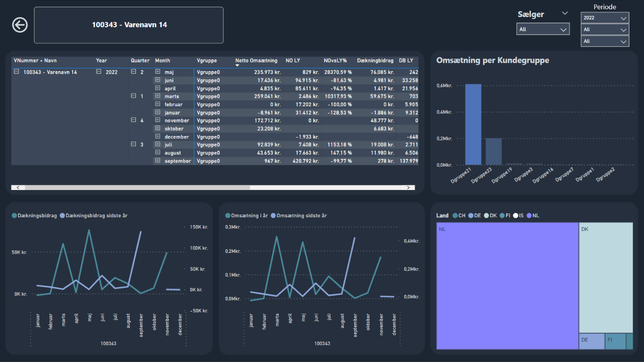Expand the september month row

point(157,161)
